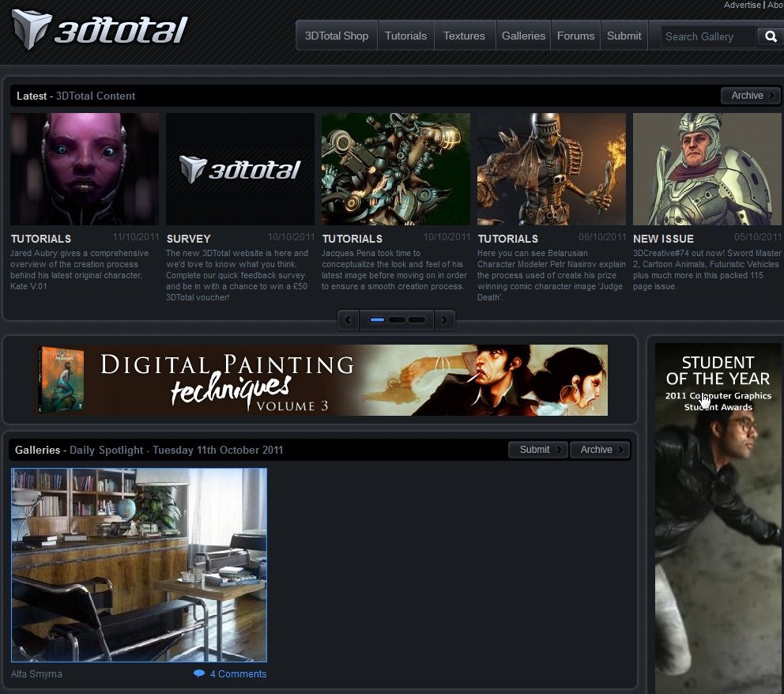Image resolution: width=784 pixels, height=694 pixels.
Task: Click the 3dtotal logo in the header
Action: pyautogui.click(x=100, y=29)
